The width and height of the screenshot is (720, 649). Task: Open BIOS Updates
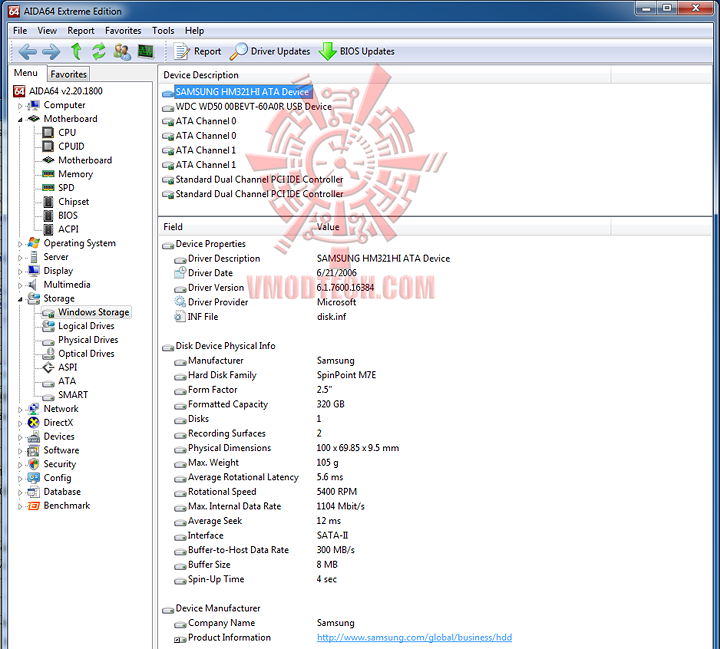[357, 51]
